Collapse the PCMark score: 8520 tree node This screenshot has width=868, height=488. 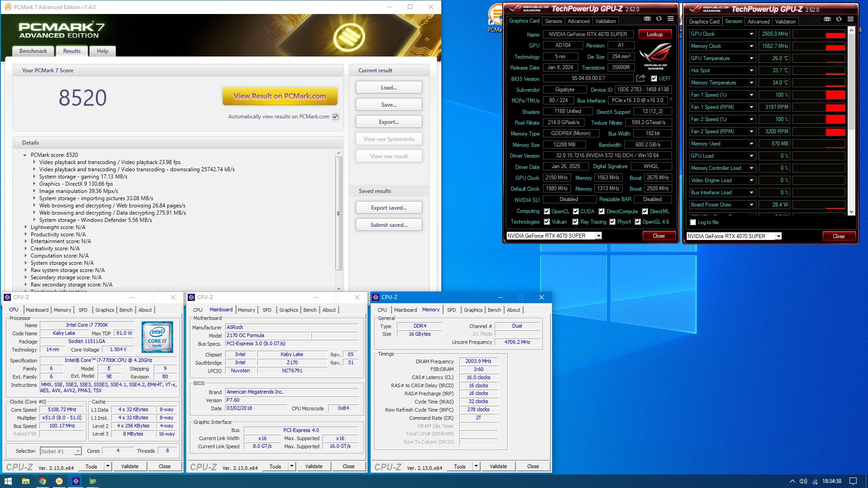tap(25, 155)
